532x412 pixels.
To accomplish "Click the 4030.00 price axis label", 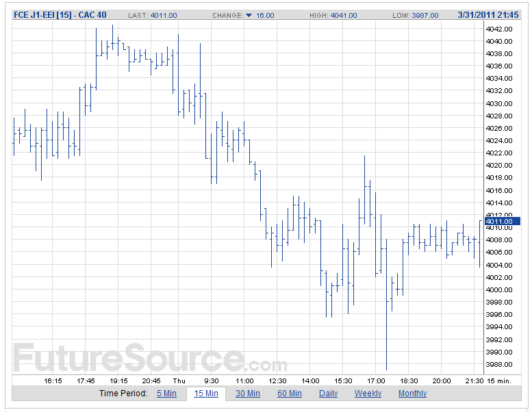I will (x=498, y=104).
